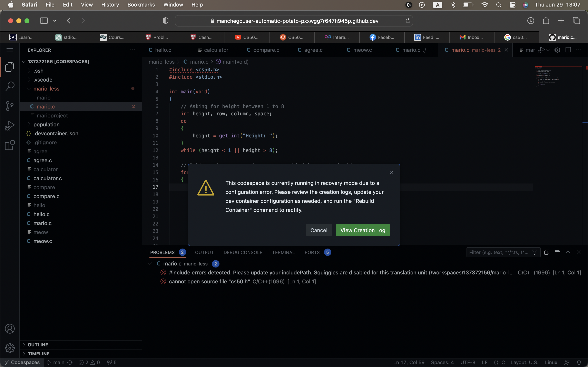Open the Source Control view icon
Viewport: 588px width, 367px height.
click(10, 106)
